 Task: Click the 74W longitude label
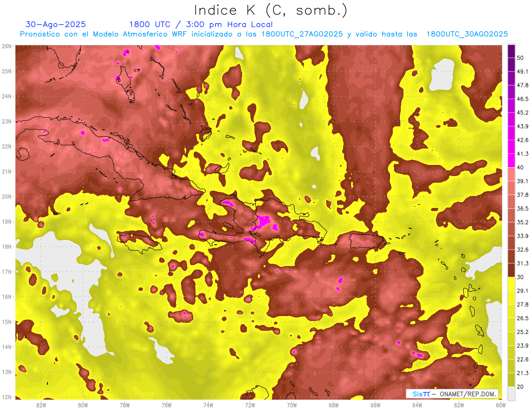208,405
